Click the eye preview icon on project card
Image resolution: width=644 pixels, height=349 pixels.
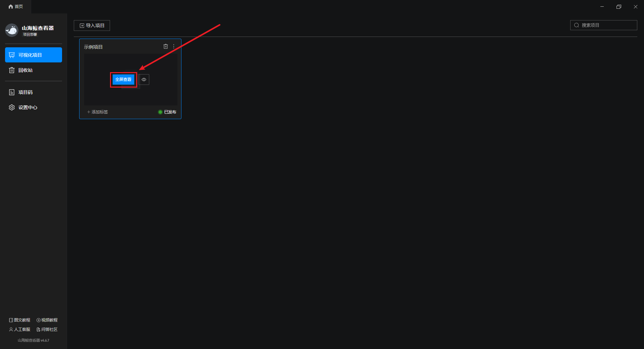[144, 80]
